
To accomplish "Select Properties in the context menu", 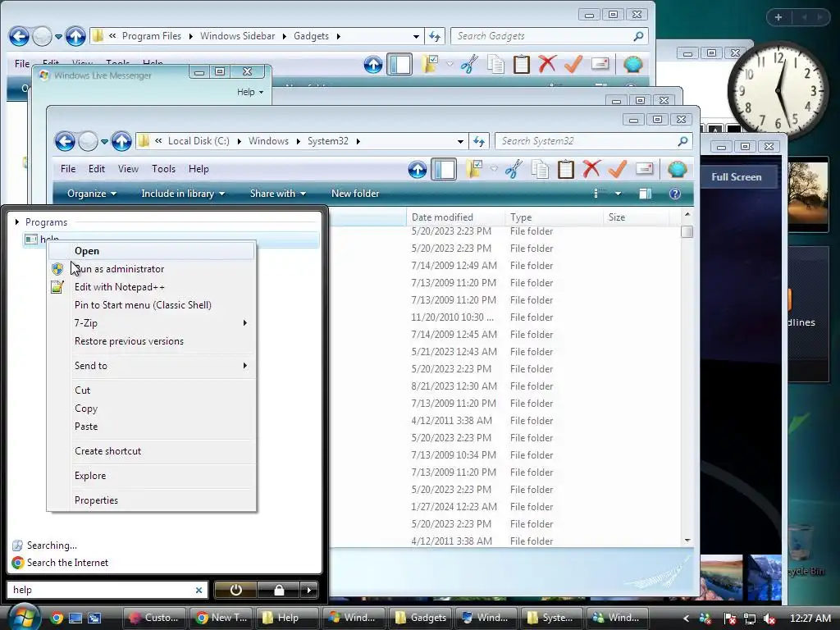I will 151,500.
